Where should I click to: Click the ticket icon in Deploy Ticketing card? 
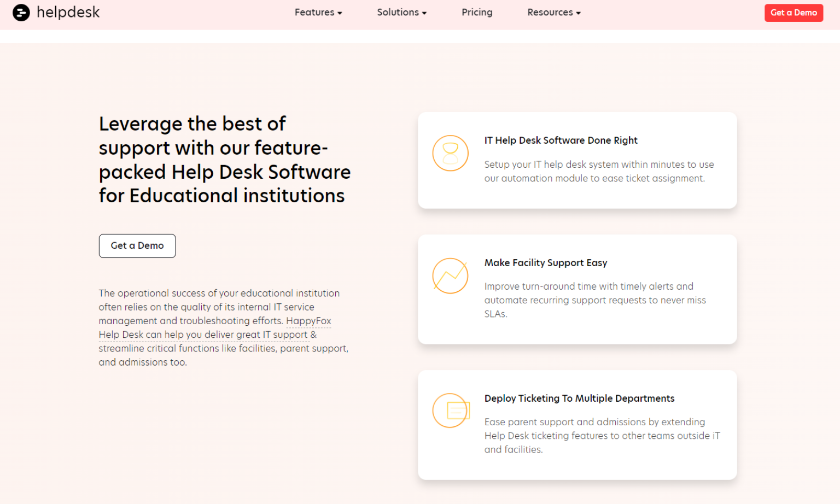click(x=451, y=411)
